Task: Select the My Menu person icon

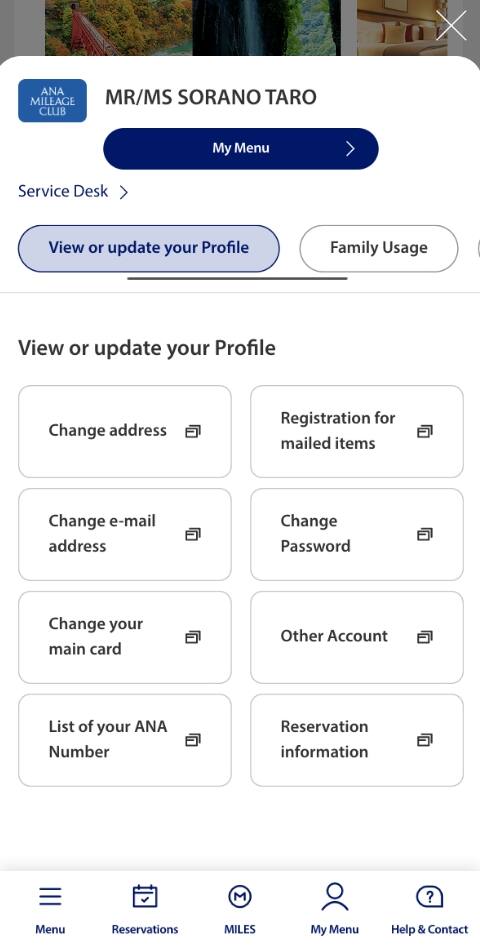Action: click(335, 897)
